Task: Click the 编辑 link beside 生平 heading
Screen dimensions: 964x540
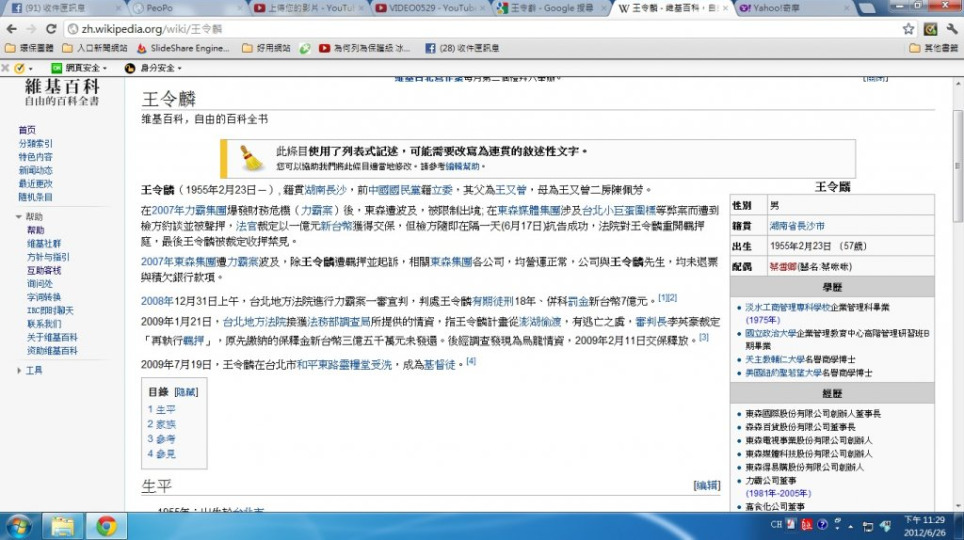Action: click(706, 485)
